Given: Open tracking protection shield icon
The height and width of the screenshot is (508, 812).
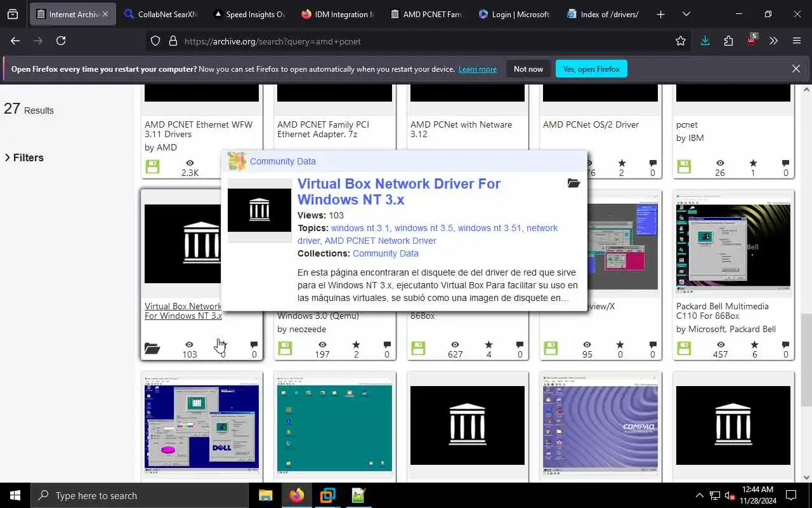Looking at the screenshot, I should tap(155, 41).
